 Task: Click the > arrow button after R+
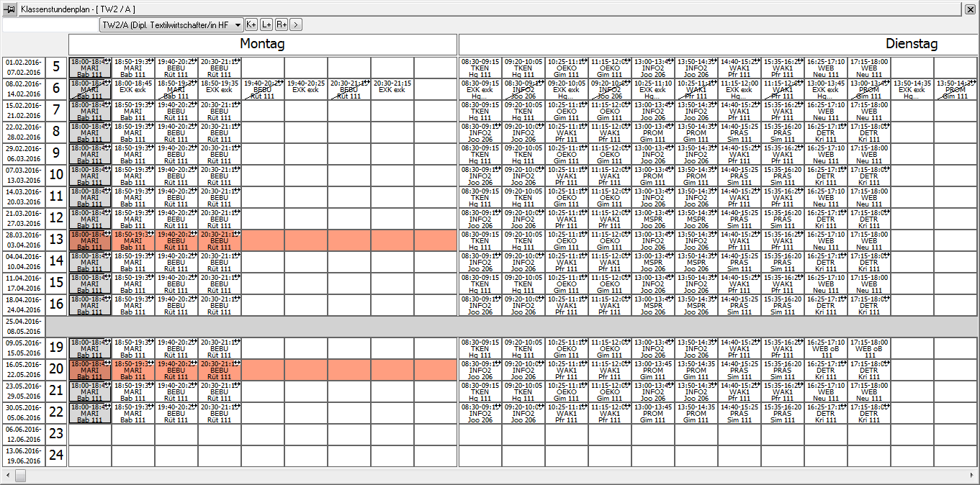pyautogui.click(x=296, y=24)
